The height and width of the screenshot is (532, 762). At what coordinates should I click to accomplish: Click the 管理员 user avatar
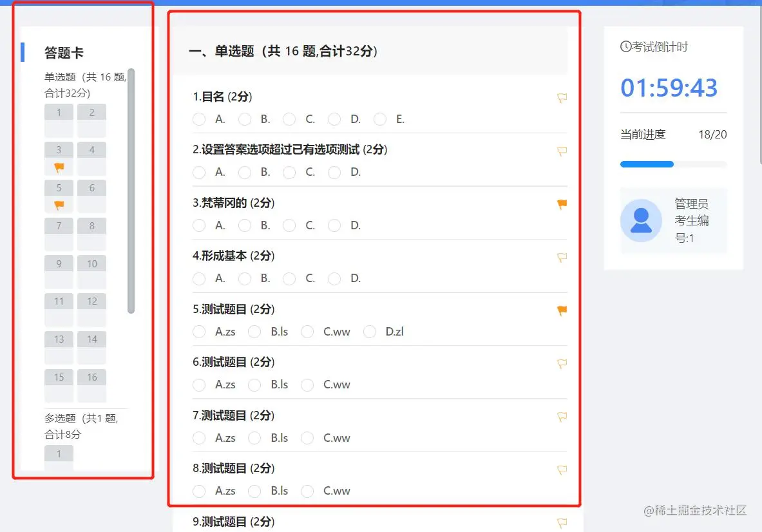coord(641,220)
